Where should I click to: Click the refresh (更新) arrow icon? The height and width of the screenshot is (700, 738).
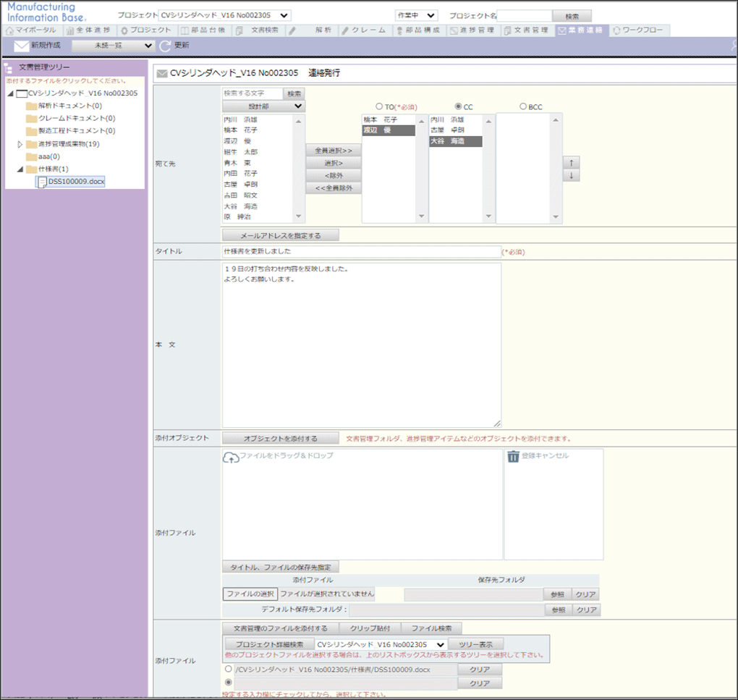(166, 46)
